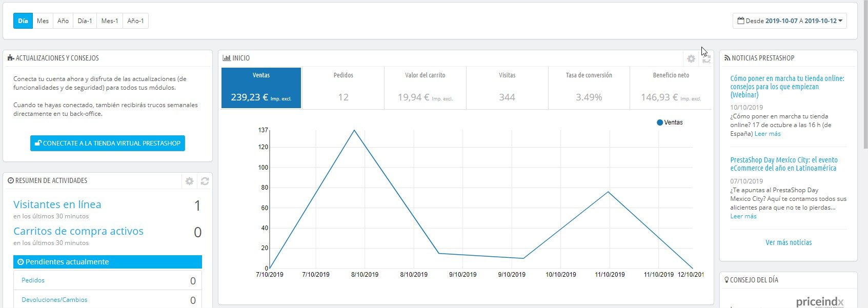Click the 07/10/2019 news date text
The image size is (868, 308).
(746, 181)
